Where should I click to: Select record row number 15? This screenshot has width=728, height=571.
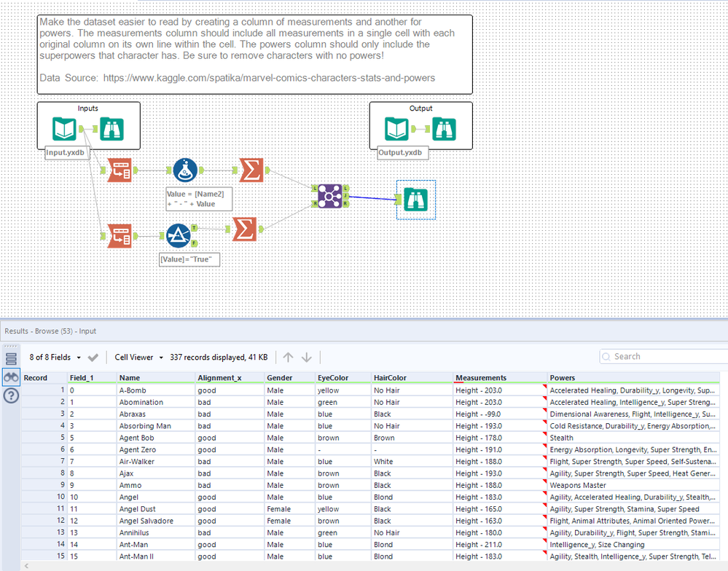(x=44, y=556)
